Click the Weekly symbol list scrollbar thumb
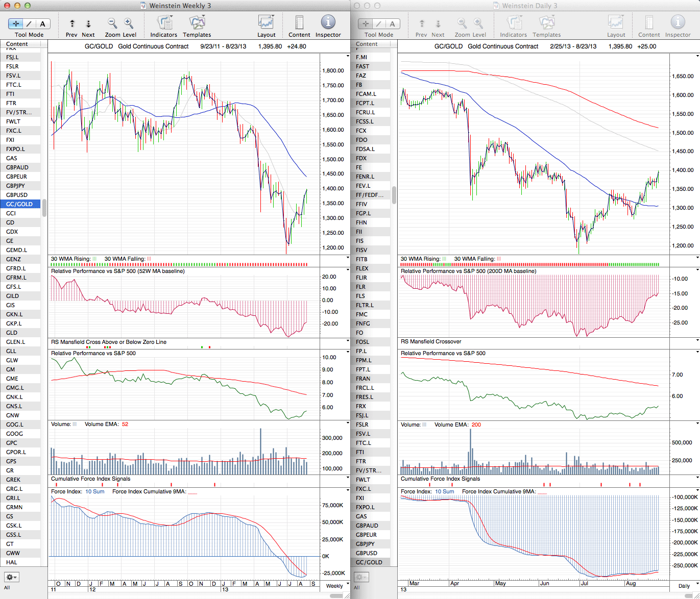This screenshot has height=599, width=700. click(x=44, y=208)
